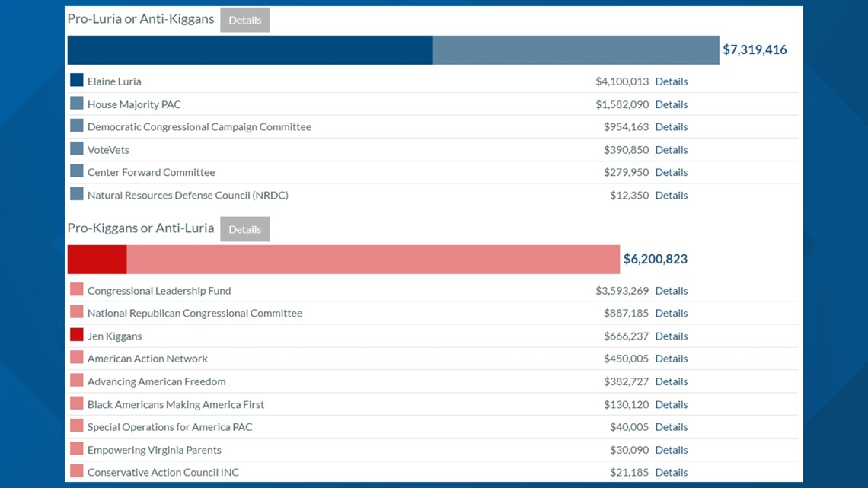Open Details for Center Forward Committee
The image size is (868, 488).
pyautogui.click(x=671, y=172)
